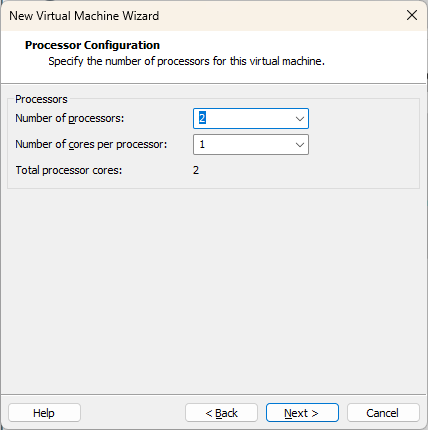The width and height of the screenshot is (428, 430).
Task: Click the 'Specify the number of processors' description
Action: click(x=186, y=61)
